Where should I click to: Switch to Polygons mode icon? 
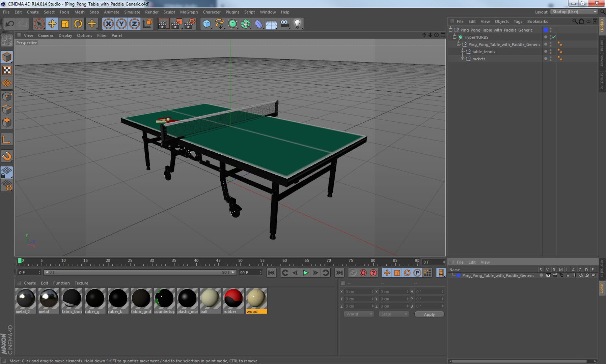click(x=7, y=123)
